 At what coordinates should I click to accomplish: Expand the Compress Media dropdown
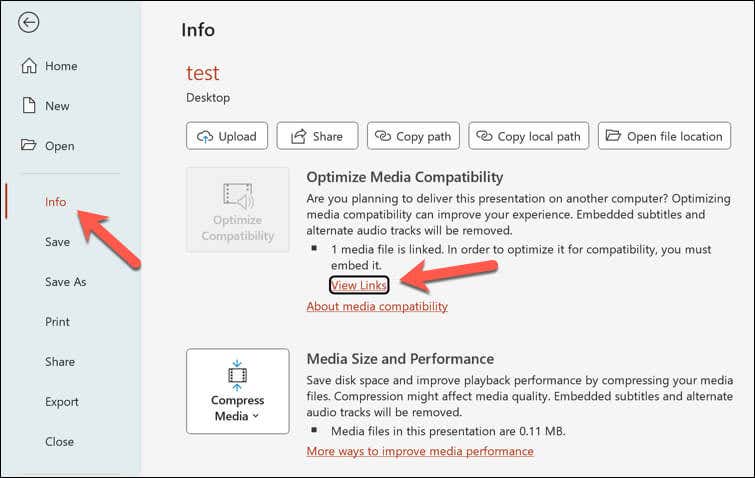[x=238, y=391]
